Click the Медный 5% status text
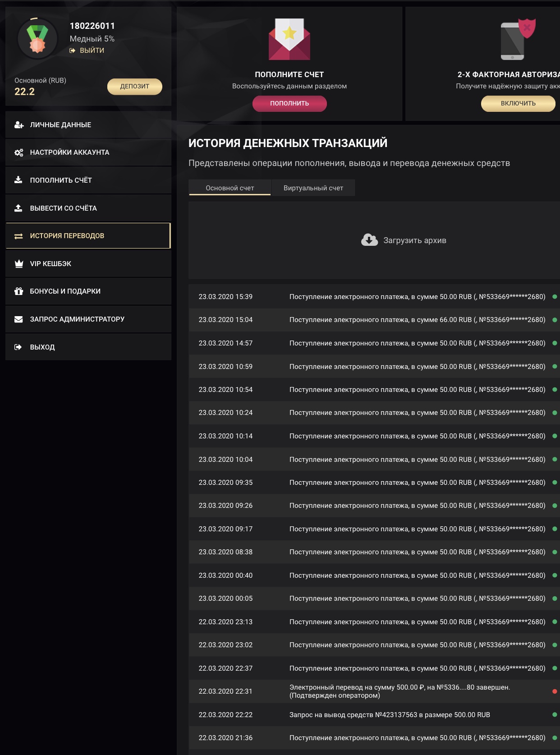 [92, 39]
